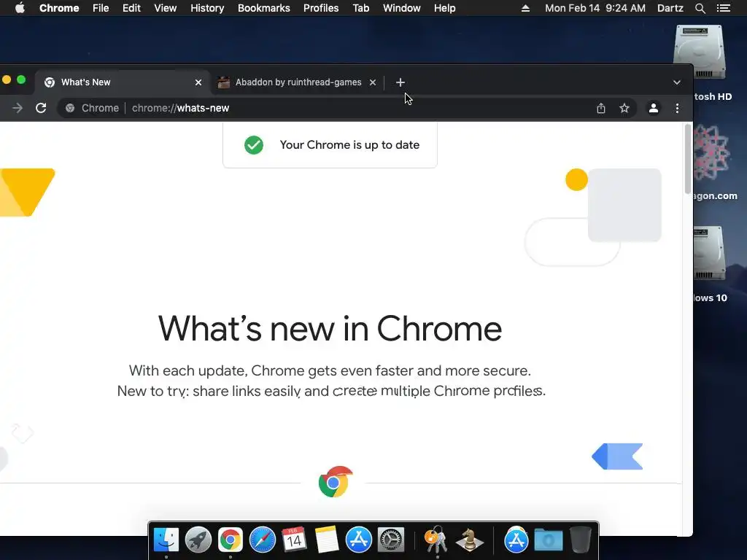This screenshot has height=560, width=747.
Task: Open Safari from the Dock
Action: coord(263,540)
